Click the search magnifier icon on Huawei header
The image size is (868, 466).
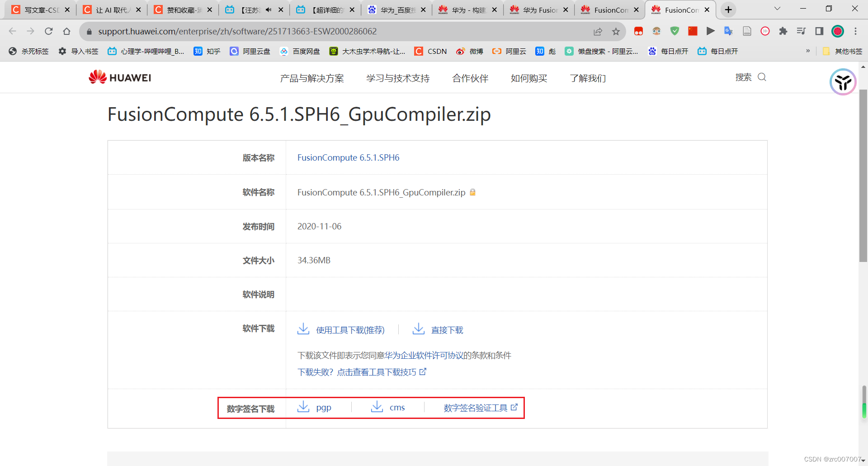click(x=762, y=77)
